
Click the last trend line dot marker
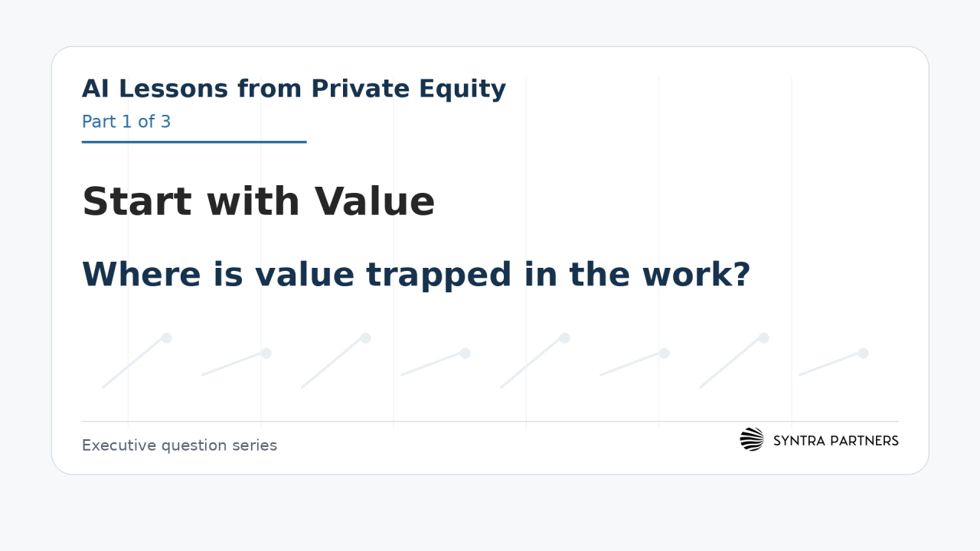tap(863, 354)
